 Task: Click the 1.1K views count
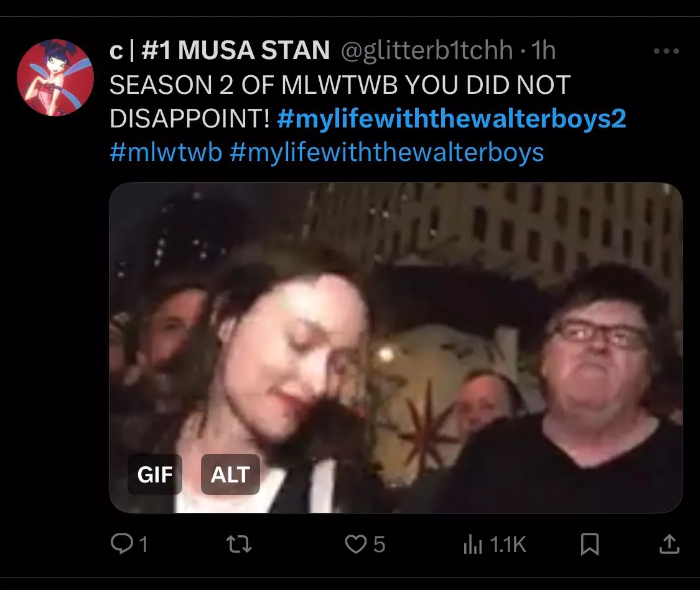coord(508,545)
